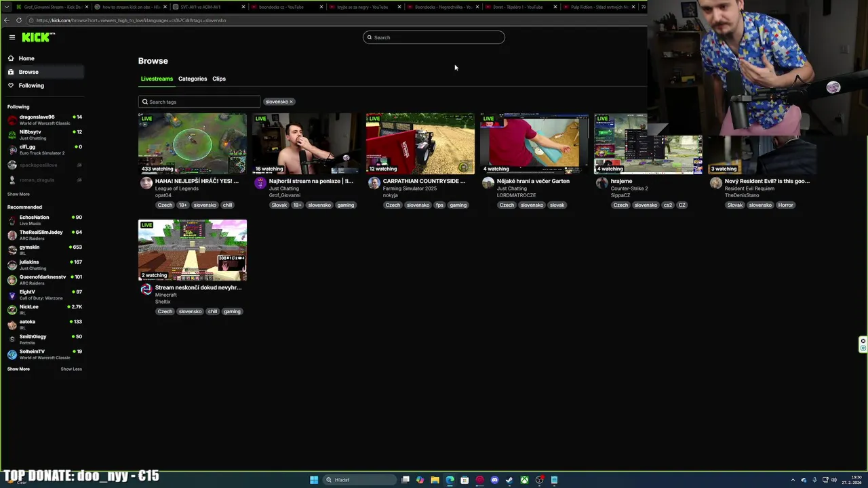Open Grof_Giovanni's channel avatar
Image resolution: width=868 pixels, height=488 pixels.
point(260,183)
